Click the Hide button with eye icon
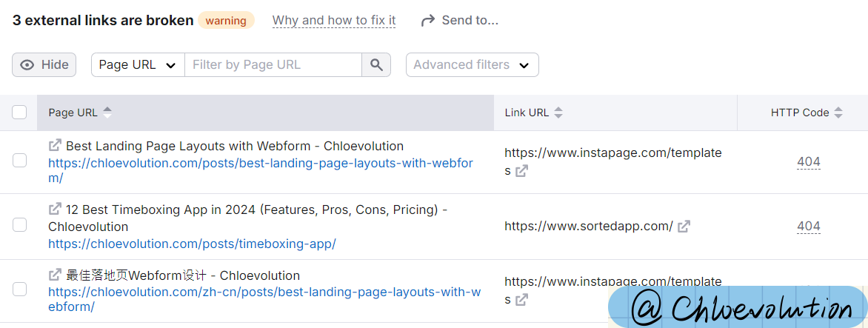 (44, 64)
